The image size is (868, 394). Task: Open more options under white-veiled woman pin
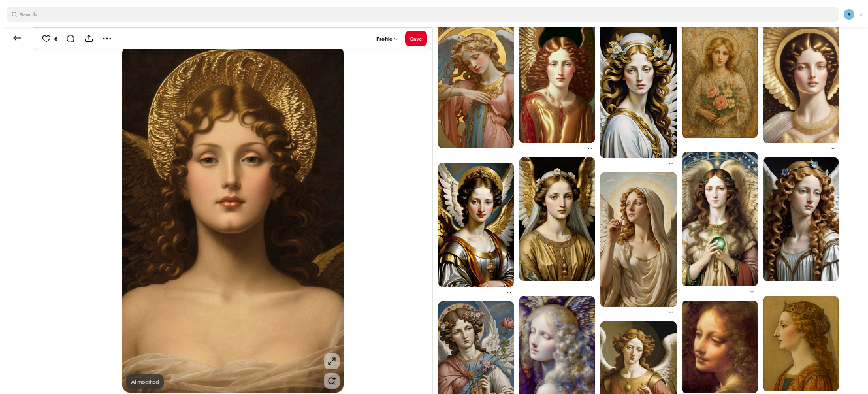[x=671, y=313]
